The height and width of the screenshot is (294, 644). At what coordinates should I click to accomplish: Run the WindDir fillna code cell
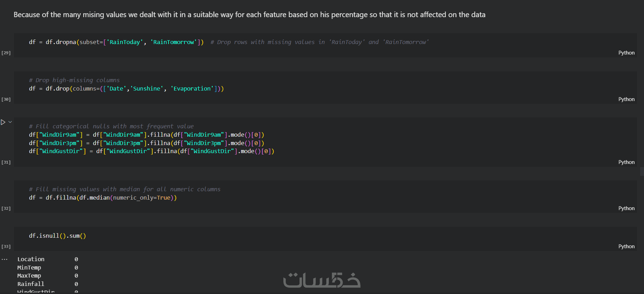point(3,122)
